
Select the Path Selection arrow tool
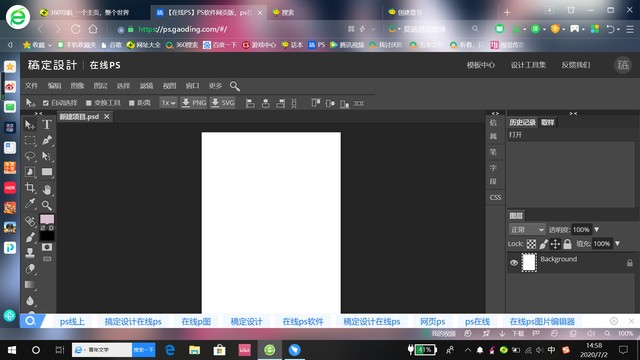pyautogui.click(x=47, y=156)
